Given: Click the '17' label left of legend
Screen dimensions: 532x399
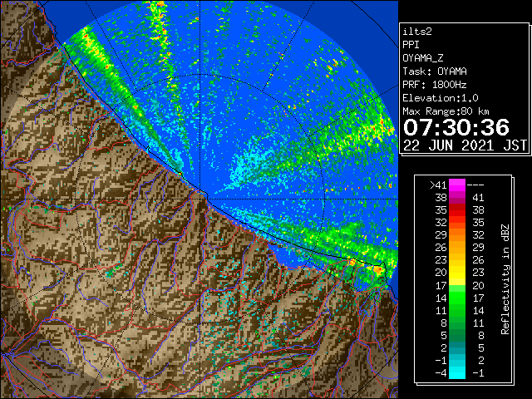Looking at the screenshot, I should [x=441, y=285].
